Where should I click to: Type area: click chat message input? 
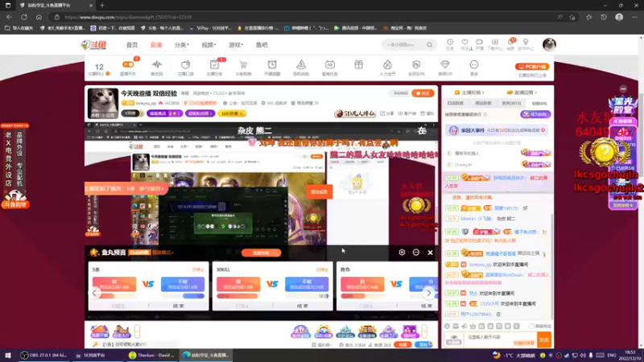pyautogui.click(x=499, y=339)
